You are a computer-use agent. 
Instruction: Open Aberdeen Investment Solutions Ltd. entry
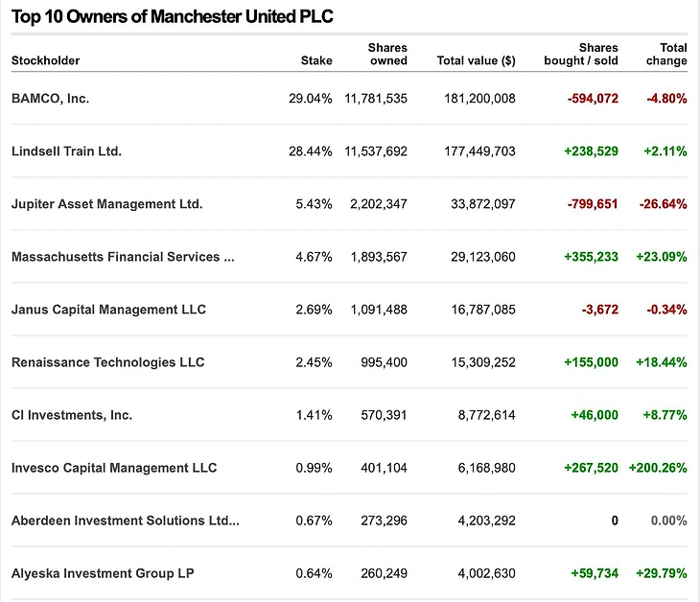[x=125, y=521]
